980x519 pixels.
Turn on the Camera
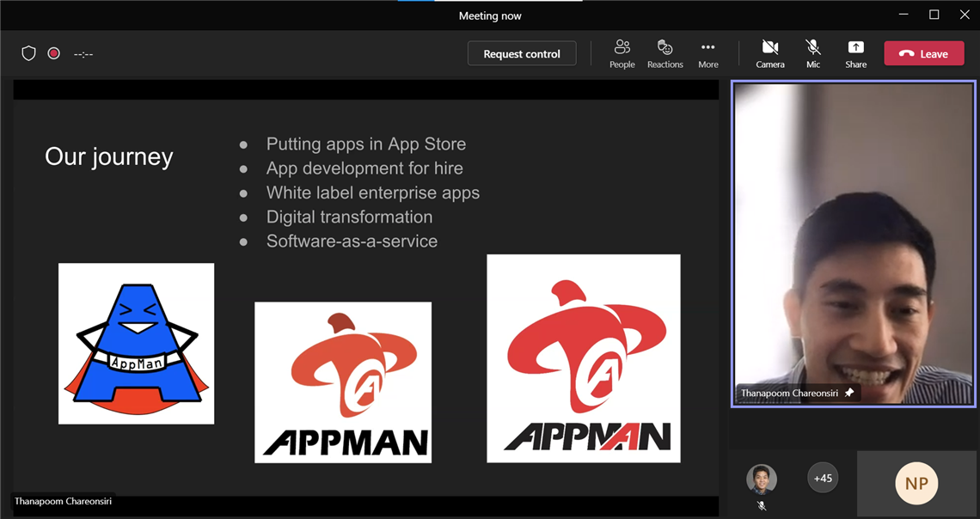(769, 53)
